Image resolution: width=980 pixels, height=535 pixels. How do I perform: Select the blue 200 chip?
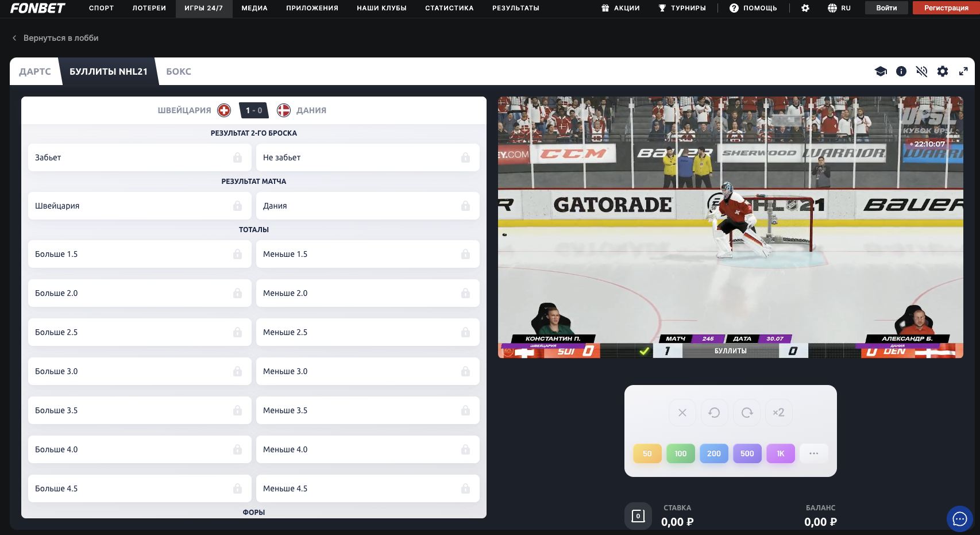tap(714, 453)
